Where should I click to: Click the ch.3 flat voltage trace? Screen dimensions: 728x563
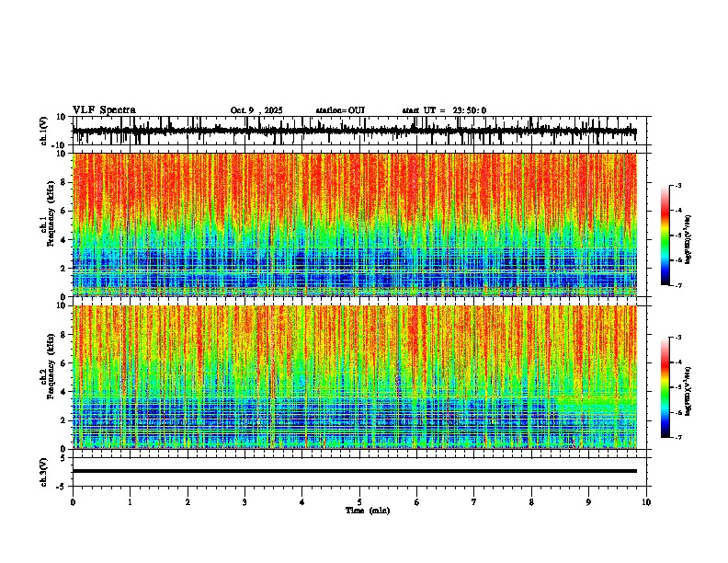click(x=355, y=471)
